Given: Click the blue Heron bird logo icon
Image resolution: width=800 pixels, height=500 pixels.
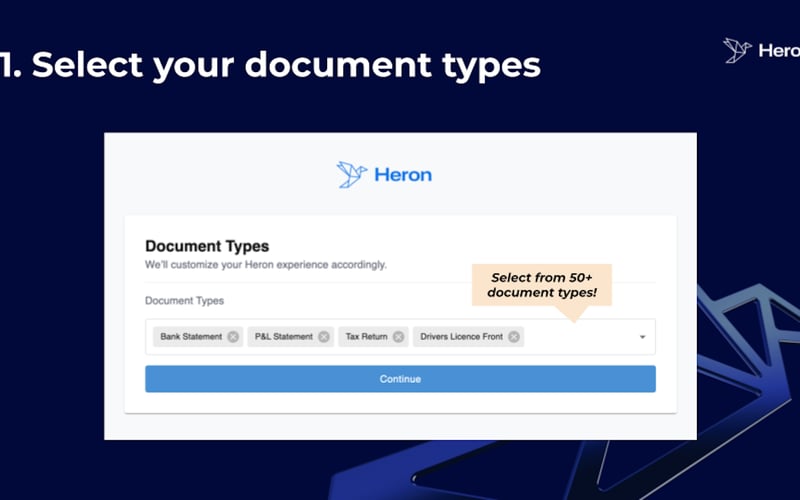Looking at the screenshot, I should click(x=352, y=174).
